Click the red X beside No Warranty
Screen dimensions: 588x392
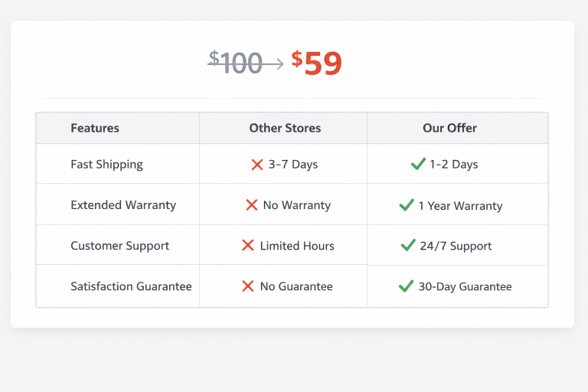[252, 205]
